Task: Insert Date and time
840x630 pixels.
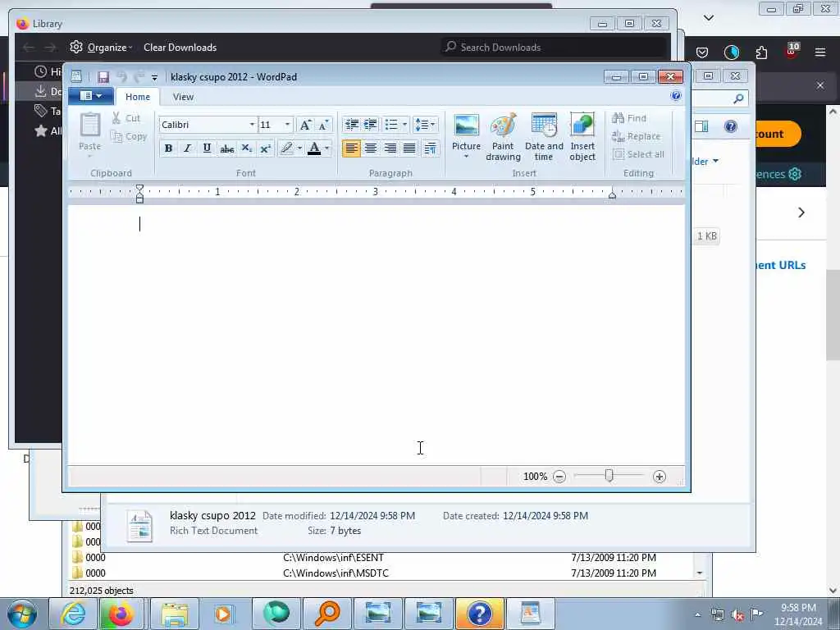Action: (x=544, y=137)
